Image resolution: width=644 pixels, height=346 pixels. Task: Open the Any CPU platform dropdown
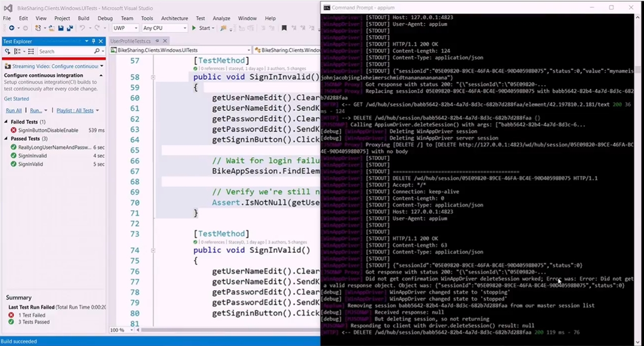pyautogui.click(x=164, y=28)
